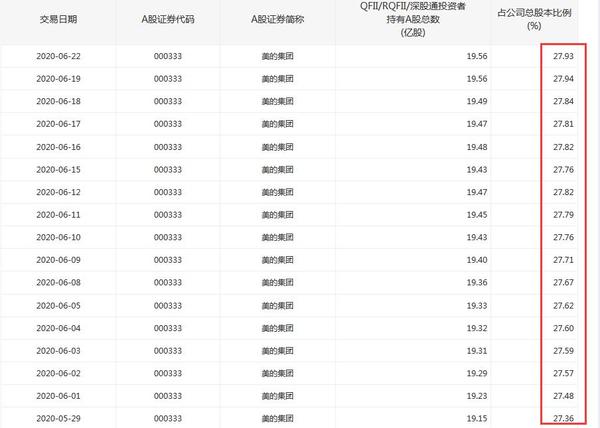Click the holdings value 19.48

pyautogui.click(x=477, y=147)
